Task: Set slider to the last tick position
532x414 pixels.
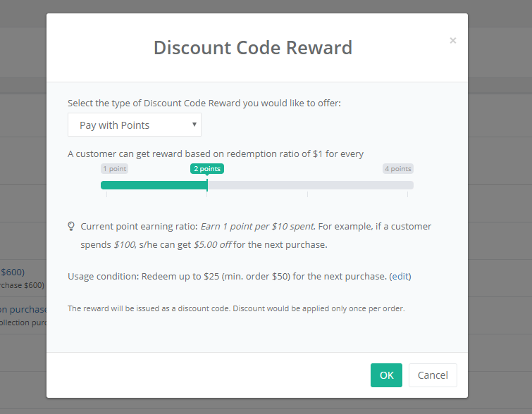Action: point(407,194)
